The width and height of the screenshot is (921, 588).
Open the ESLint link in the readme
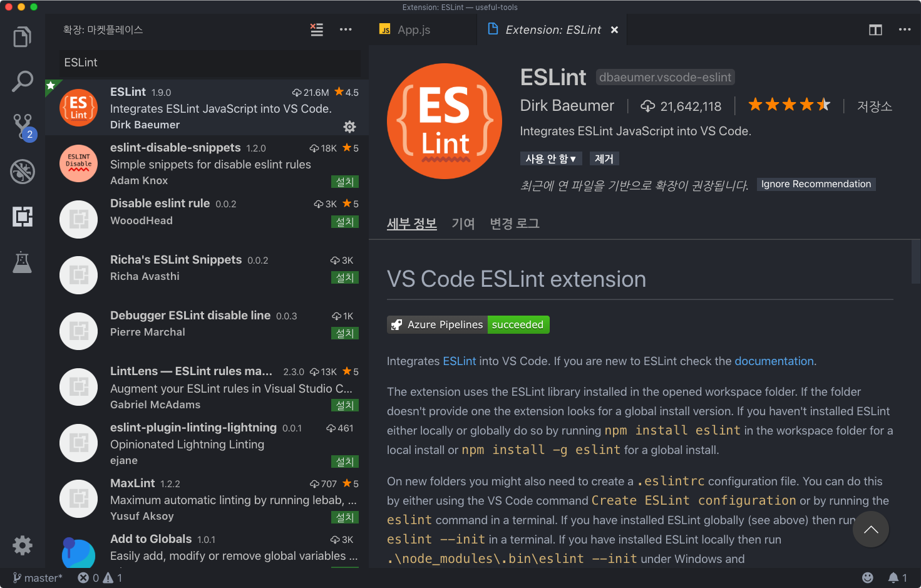point(460,361)
